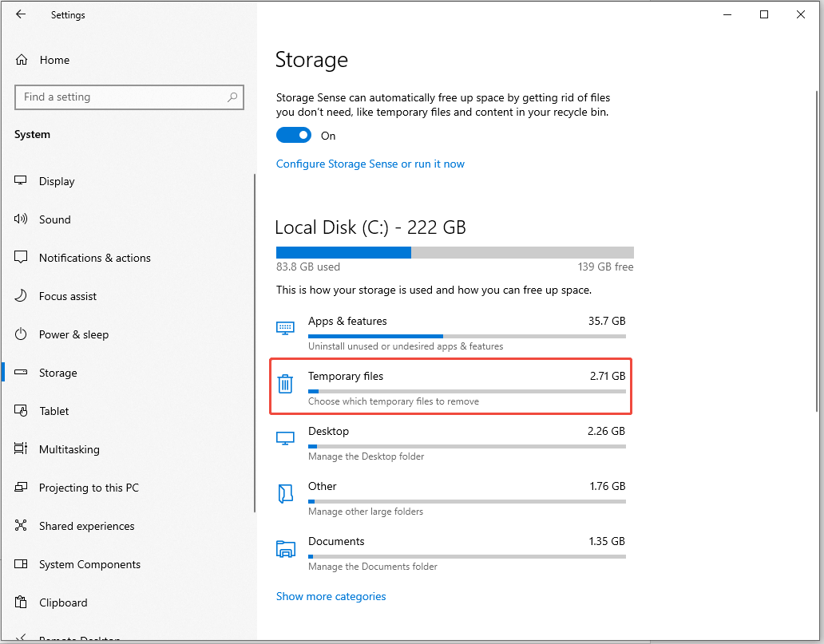Go to Multitasking settings
Screen dimensions: 824x644
69,449
